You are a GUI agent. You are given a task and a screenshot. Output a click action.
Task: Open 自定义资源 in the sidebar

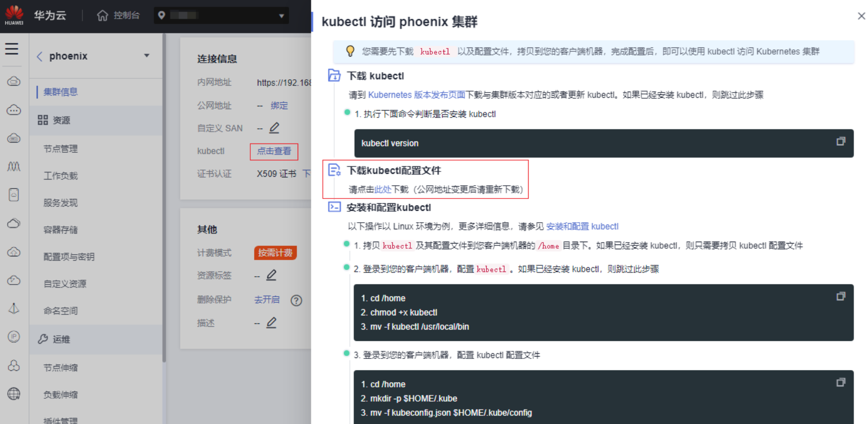click(65, 284)
